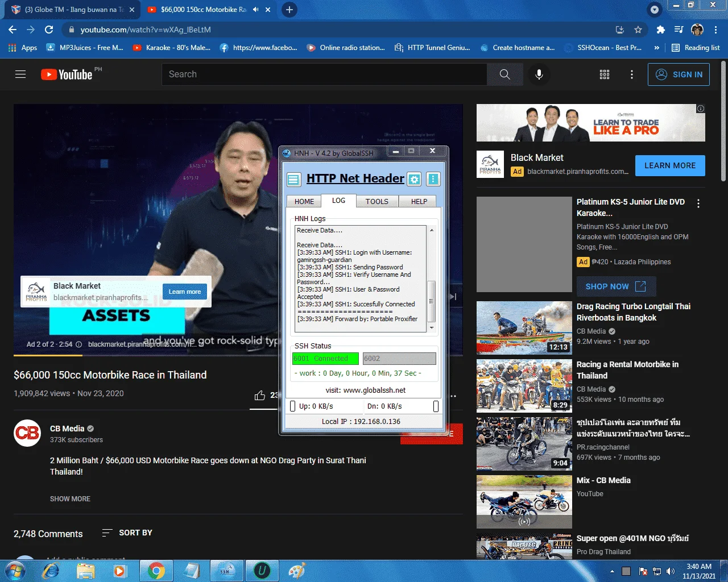This screenshot has height=582, width=728.
Task: Go to the YouTube home logo
Action: coord(67,74)
